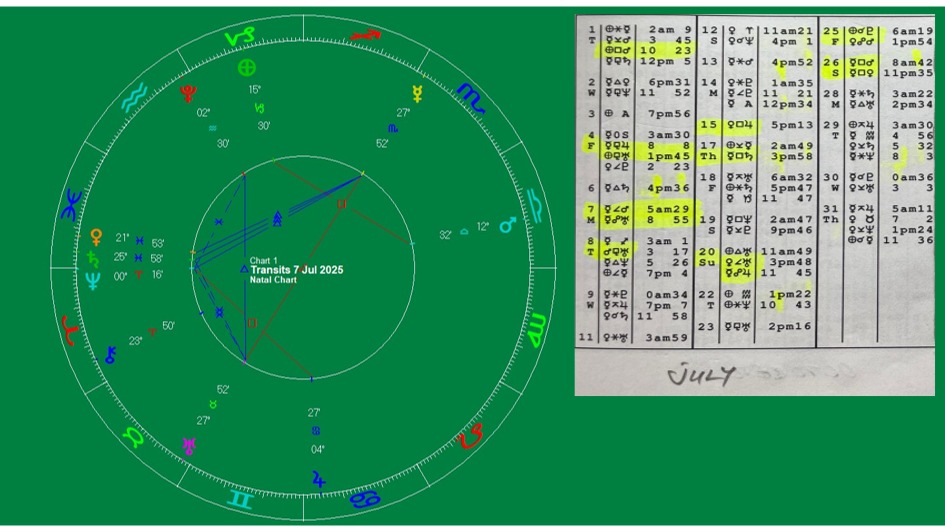Click the green Capricorn glyph on outer ring

(x=239, y=37)
